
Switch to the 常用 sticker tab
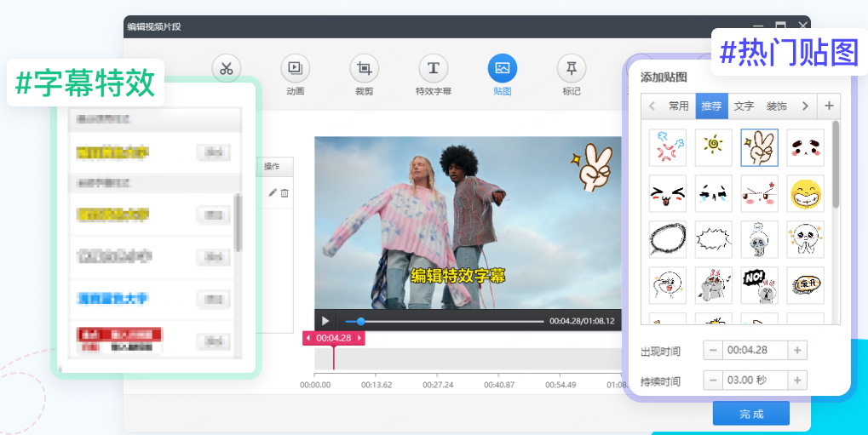pos(679,106)
